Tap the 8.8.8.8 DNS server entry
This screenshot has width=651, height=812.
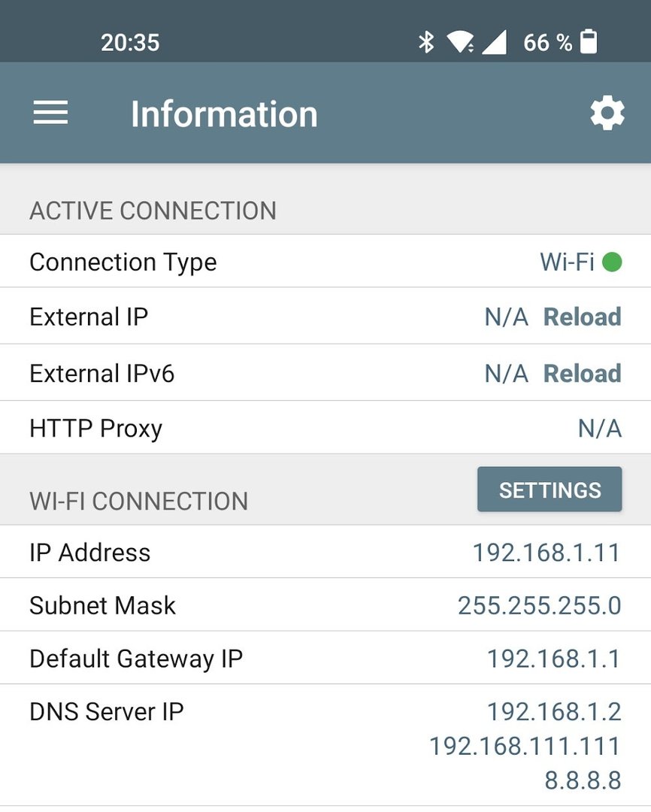pyautogui.click(x=583, y=780)
